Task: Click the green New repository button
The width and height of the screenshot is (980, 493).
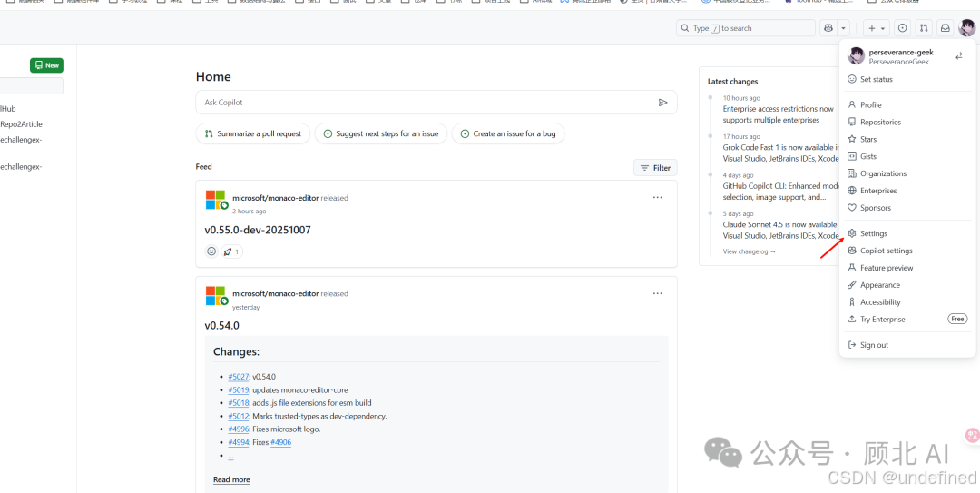Action: [x=46, y=65]
